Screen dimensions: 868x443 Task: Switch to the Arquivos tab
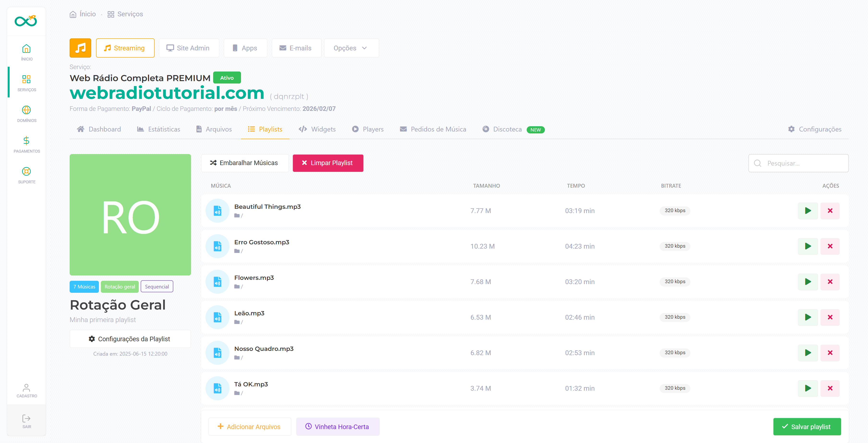point(214,129)
